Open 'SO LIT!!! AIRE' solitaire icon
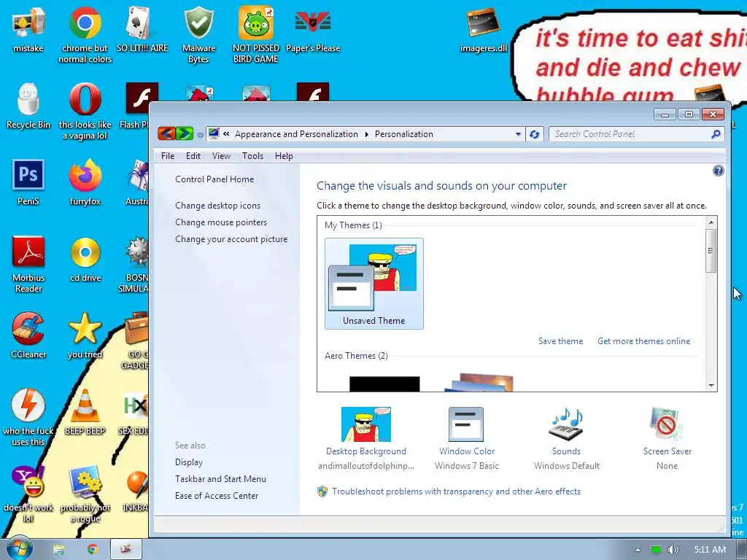Screen dimensions: 747x560 click(x=142, y=29)
